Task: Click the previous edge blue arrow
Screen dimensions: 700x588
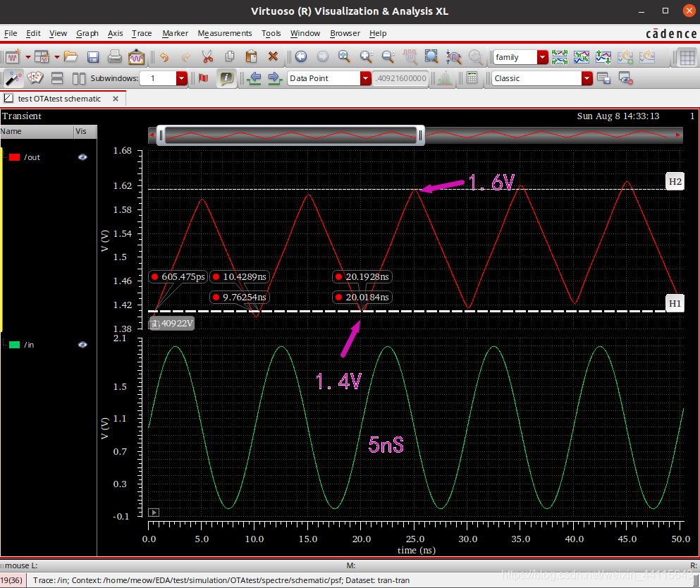Action: tap(254, 78)
